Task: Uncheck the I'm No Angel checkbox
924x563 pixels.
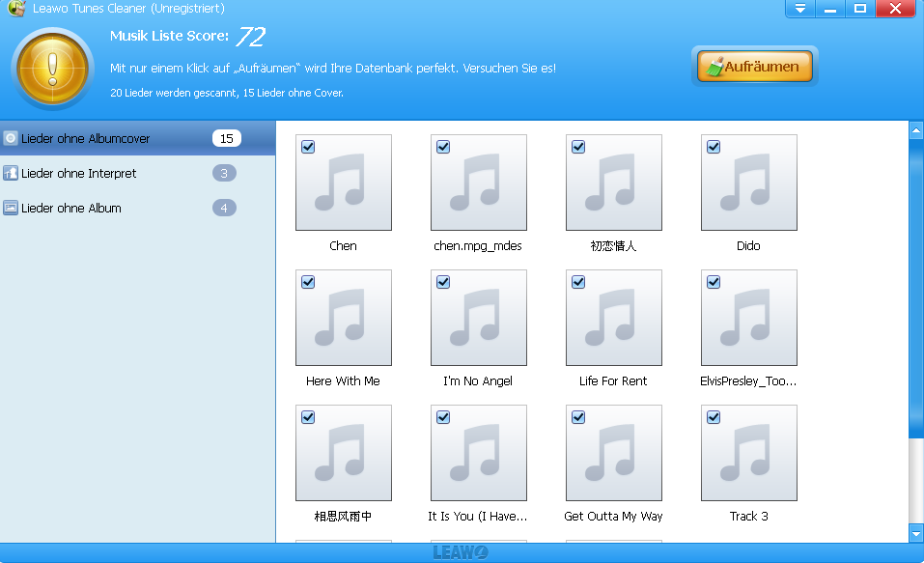Action: tap(443, 282)
